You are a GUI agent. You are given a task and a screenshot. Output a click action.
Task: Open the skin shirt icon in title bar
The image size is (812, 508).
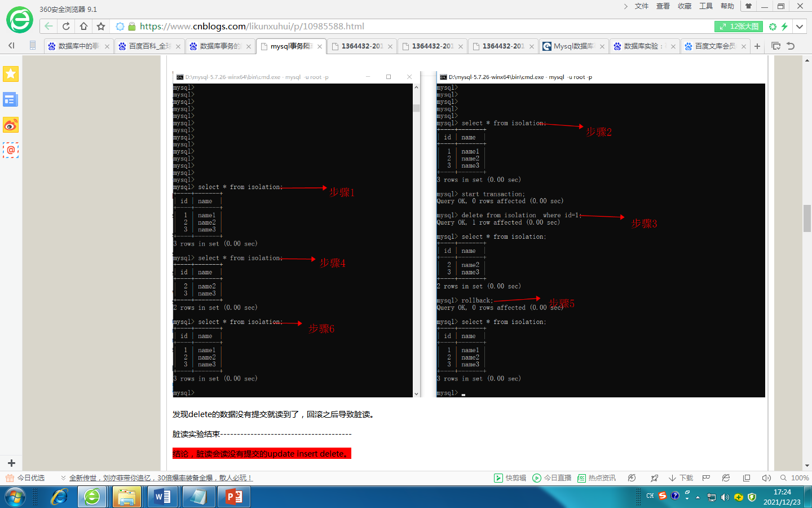(748, 6)
